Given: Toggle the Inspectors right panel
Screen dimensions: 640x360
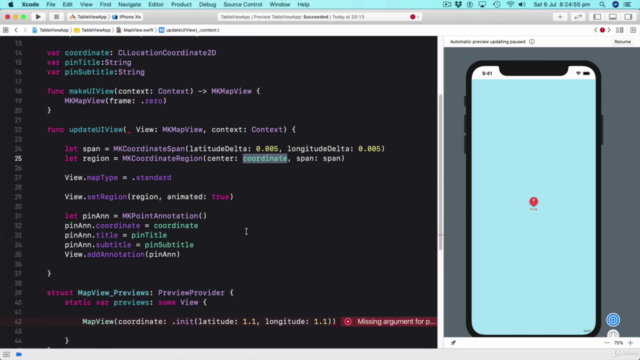Looking at the screenshot, I should click(x=628, y=17).
